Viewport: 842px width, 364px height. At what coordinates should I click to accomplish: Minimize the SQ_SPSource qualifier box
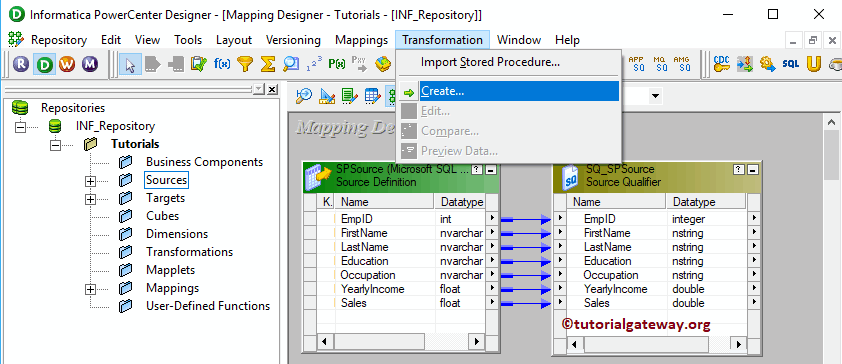pos(753,170)
